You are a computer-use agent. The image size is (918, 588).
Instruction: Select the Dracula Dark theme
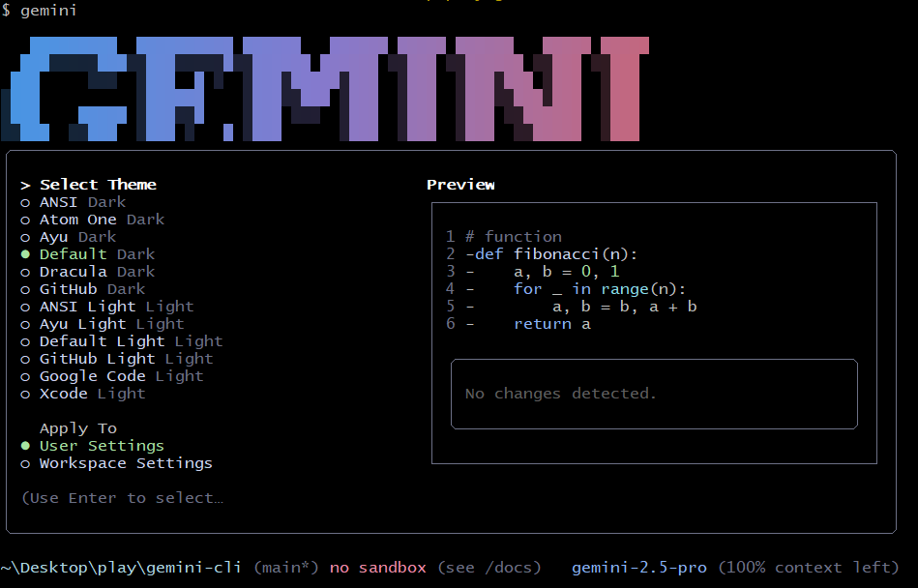pos(88,272)
